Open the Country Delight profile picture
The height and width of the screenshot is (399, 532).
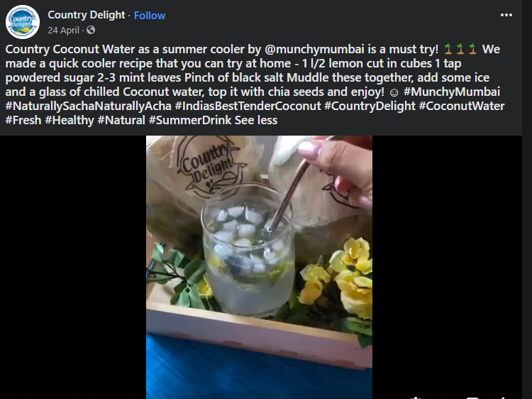pyautogui.click(x=23, y=22)
